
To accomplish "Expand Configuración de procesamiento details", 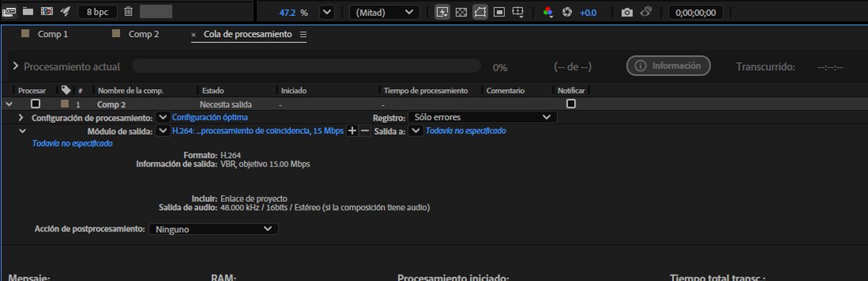I will 22,117.
